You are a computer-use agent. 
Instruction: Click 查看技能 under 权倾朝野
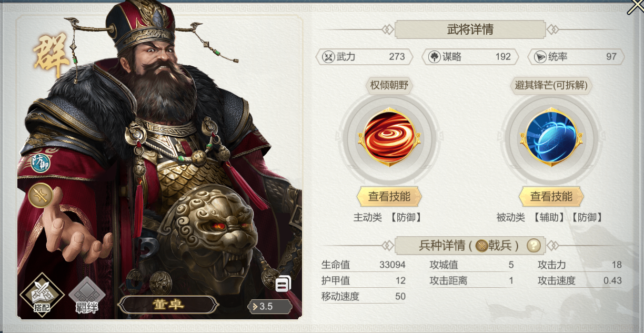coord(389,197)
